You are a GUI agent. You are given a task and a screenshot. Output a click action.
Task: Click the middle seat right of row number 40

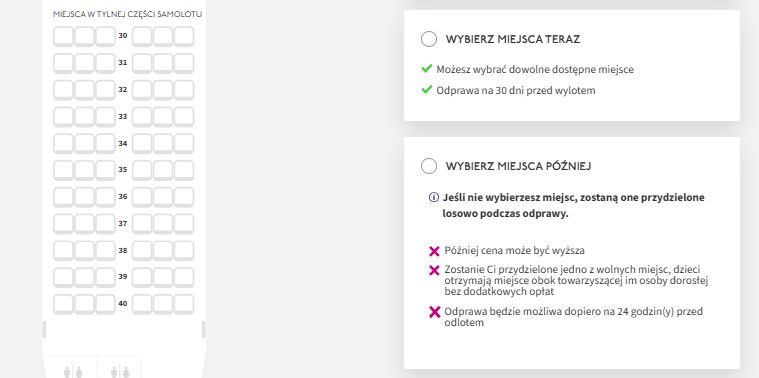coord(163,304)
